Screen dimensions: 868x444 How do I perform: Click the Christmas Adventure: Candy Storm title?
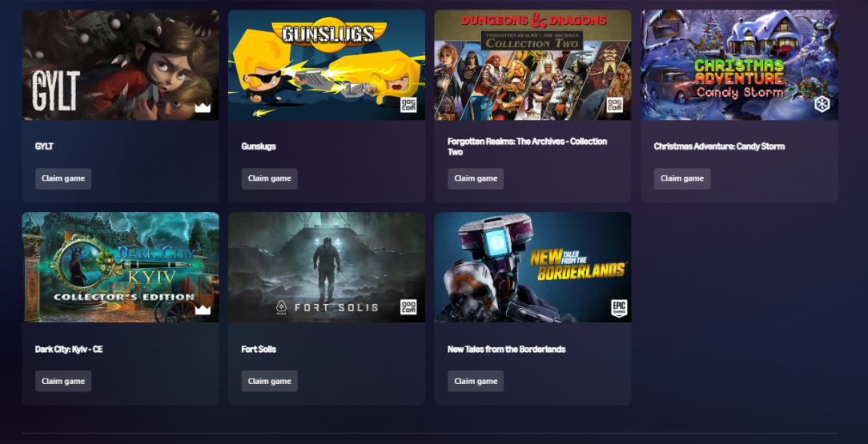[x=719, y=146]
